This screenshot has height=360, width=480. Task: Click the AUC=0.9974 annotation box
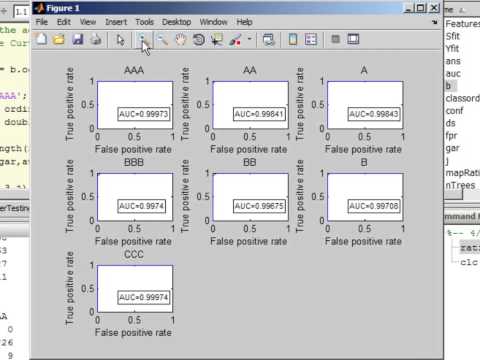coord(142,206)
